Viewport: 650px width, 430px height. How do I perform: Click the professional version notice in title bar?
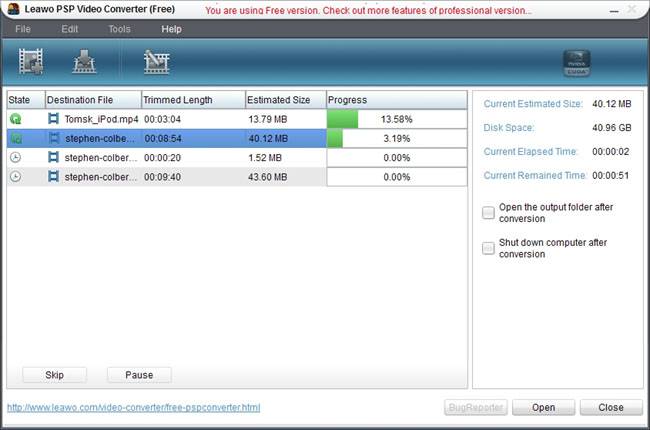coord(368,10)
